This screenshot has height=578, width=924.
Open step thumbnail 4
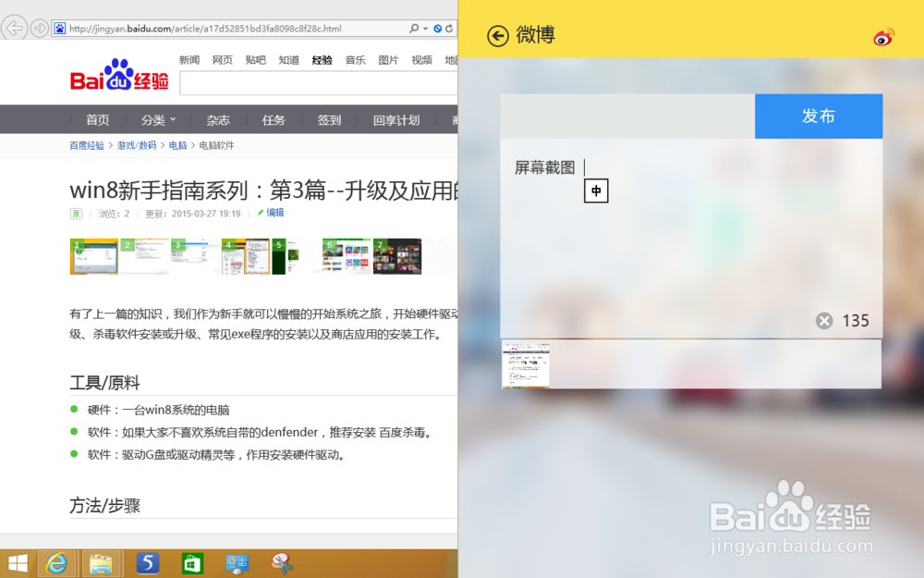[246, 256]
